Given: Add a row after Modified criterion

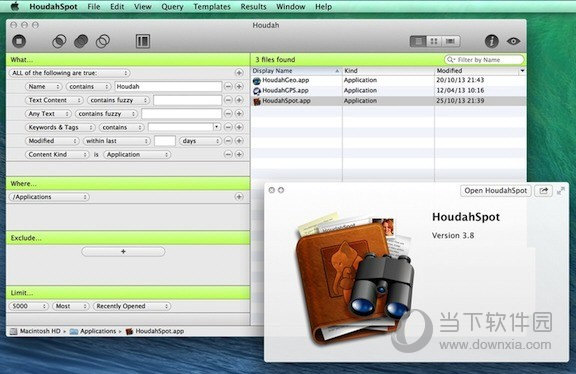Looking at the screenshot, I should coord(239,141).
